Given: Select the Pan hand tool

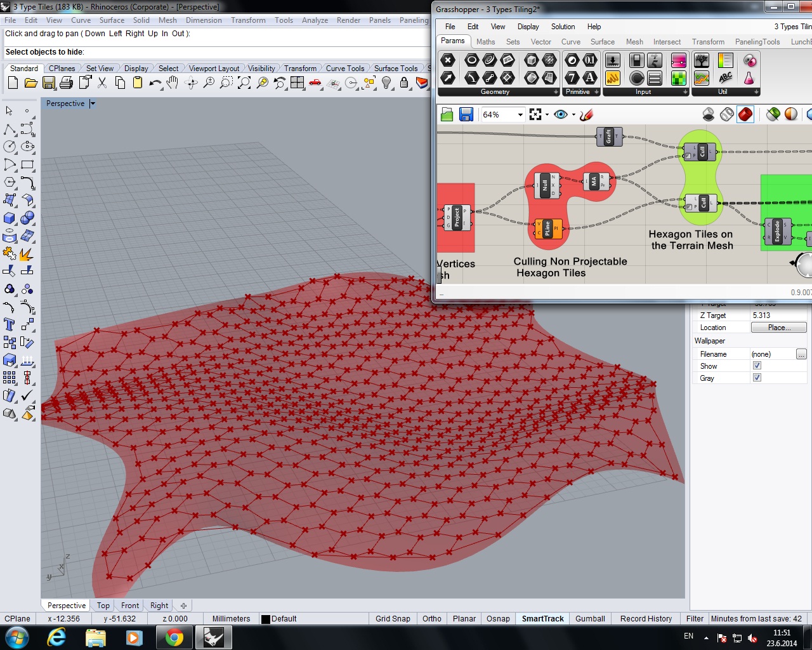Looking at the screenshot, I should point(173,83).
